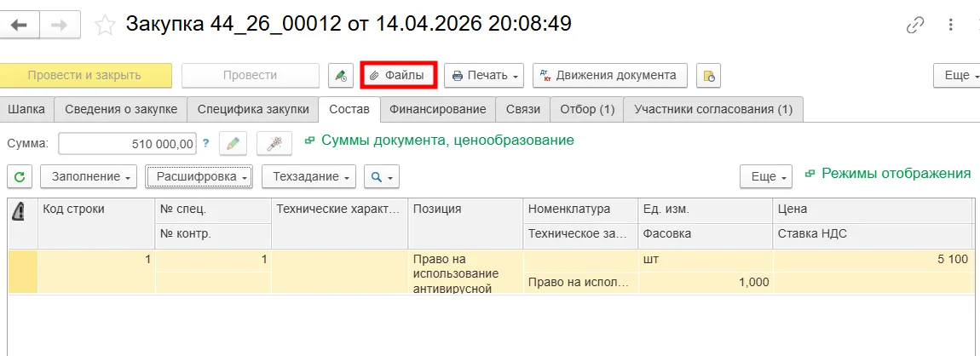Image resolution: width=980 pixels, height=356 pixels.
Task: Select the Право на использование антивирусной position cell
Action: coord(465,273)
